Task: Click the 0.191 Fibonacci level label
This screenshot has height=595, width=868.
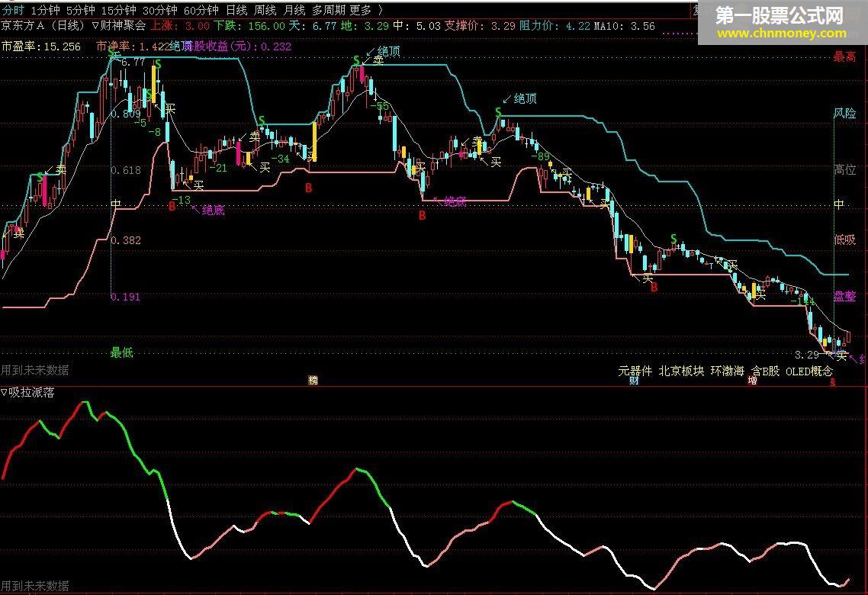Action: pos(125,297)
